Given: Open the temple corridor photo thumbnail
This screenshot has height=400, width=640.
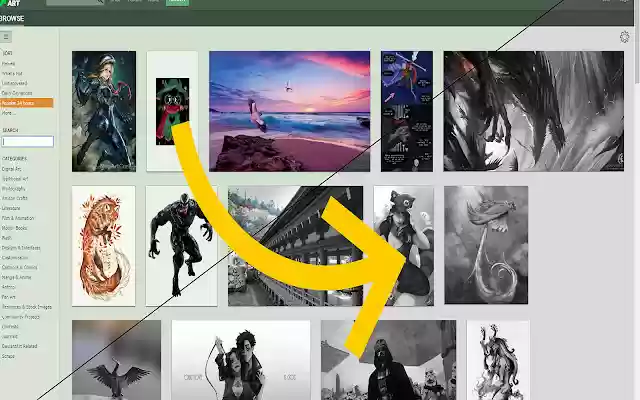Looking at the screenshot, I should tap(295, 246).
